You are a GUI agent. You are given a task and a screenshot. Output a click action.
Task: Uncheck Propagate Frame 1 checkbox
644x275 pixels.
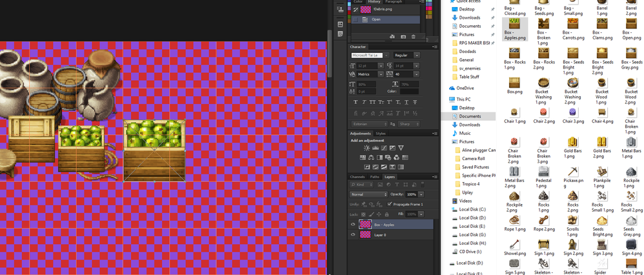pyautogui.click(x=390, y=204)
